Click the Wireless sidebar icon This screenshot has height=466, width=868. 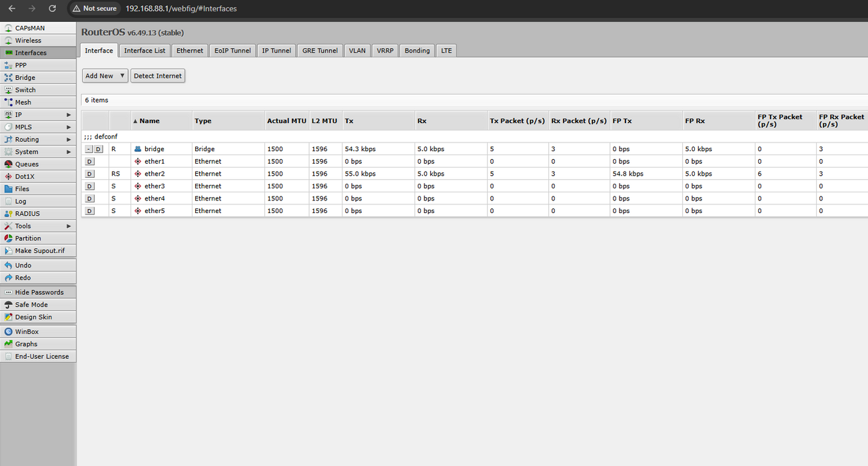point(8,41)
